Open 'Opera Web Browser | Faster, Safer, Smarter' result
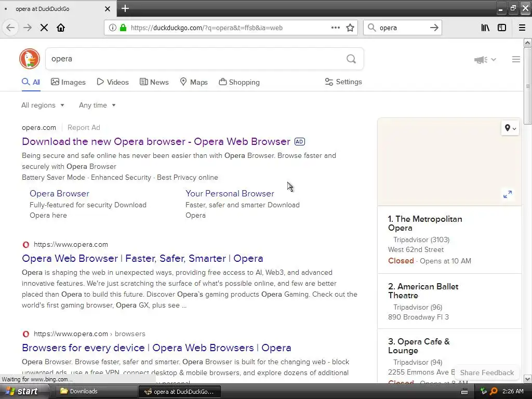The width and height of the screenshot is (532, 399). pos(142,259)
